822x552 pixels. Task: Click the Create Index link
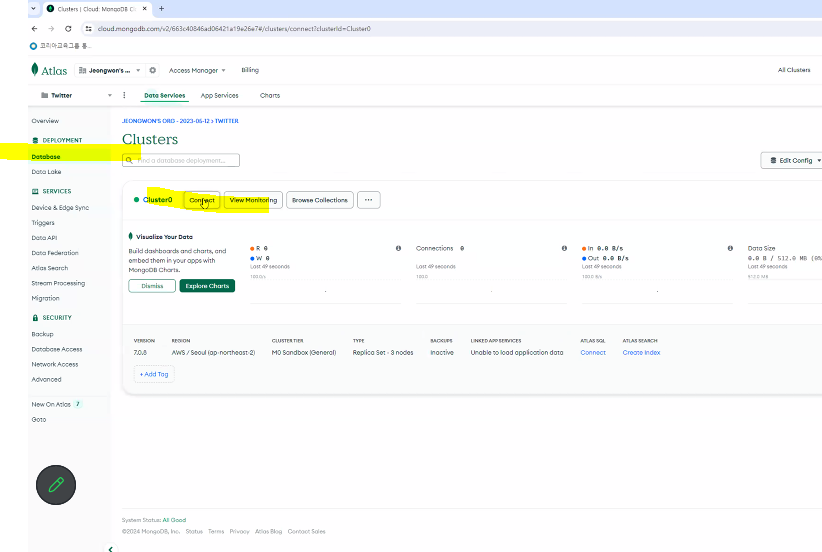(642, 353)
